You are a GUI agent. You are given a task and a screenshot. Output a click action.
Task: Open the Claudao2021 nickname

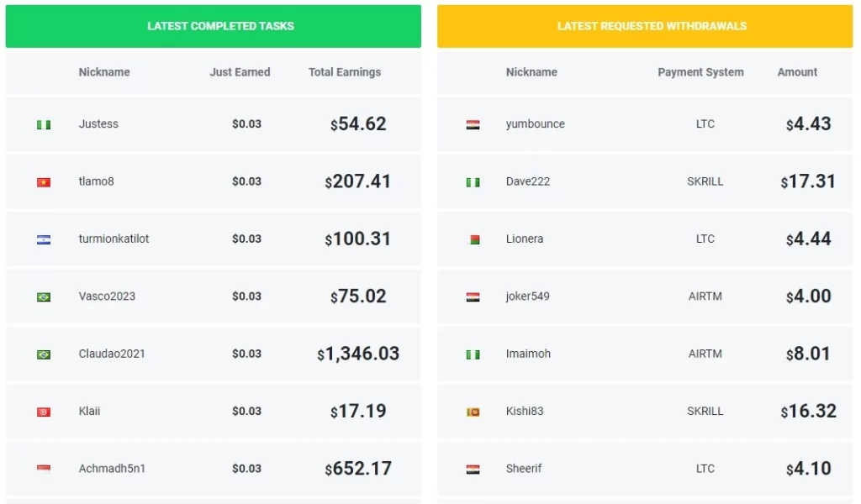tap(112, 354)
